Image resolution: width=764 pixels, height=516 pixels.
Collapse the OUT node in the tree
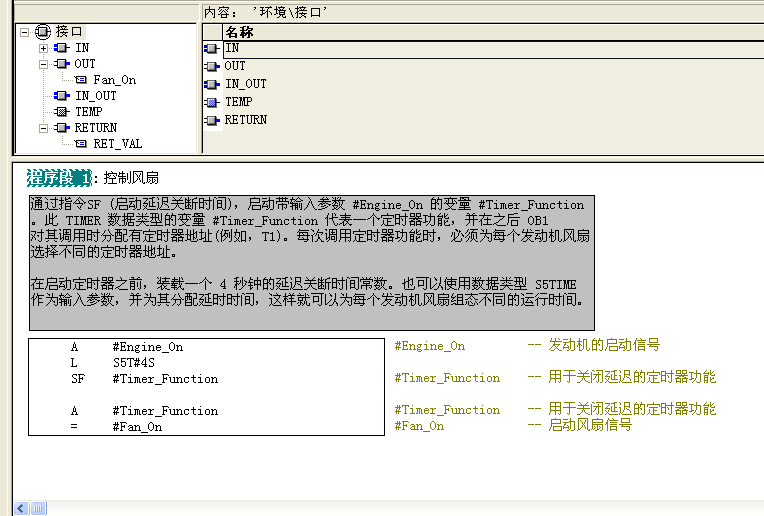(43, 64)
